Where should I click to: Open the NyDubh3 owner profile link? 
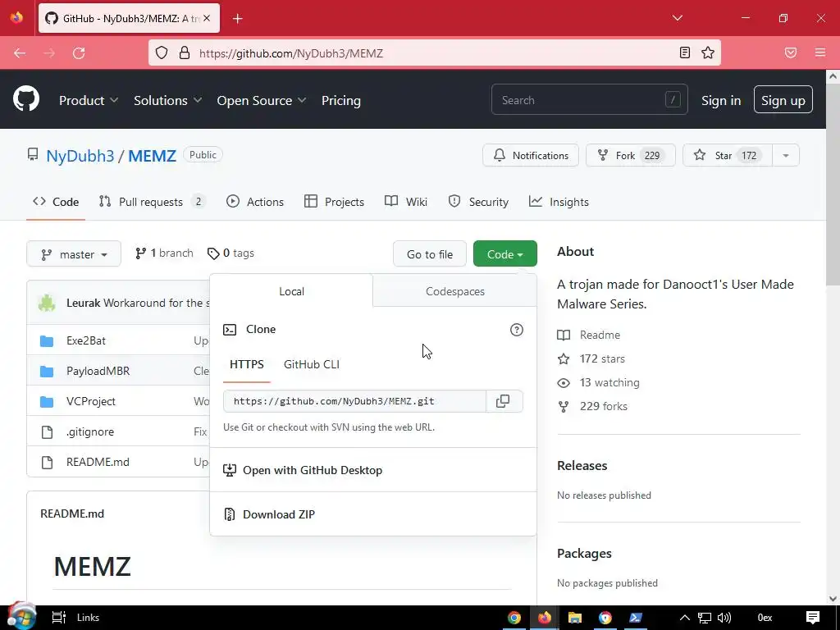(80, 156)
